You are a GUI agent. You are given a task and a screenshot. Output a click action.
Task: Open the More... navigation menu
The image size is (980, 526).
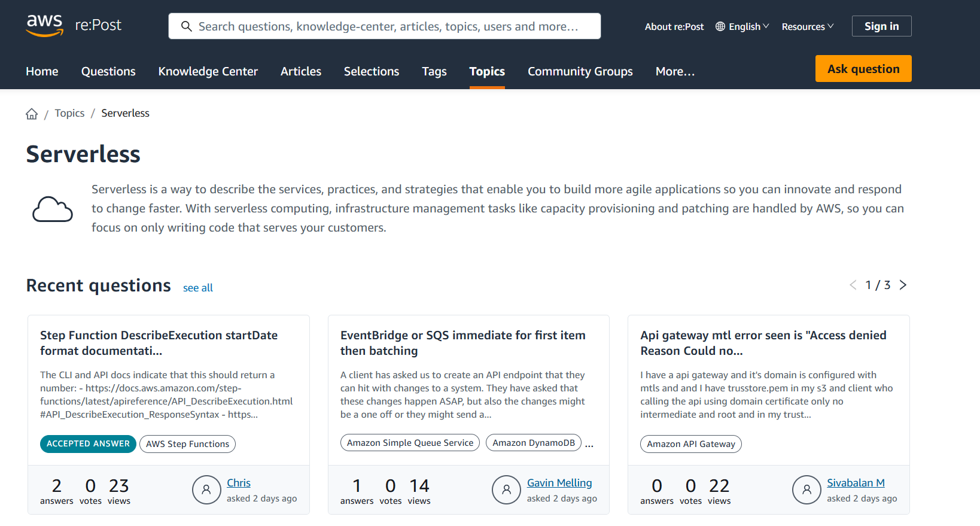click(675, 71)
